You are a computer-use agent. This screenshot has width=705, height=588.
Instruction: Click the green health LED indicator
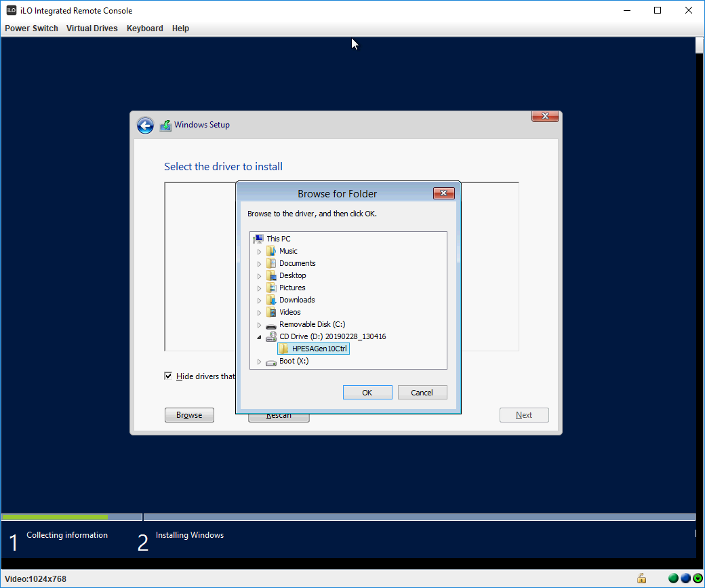(x=673, y=578)
